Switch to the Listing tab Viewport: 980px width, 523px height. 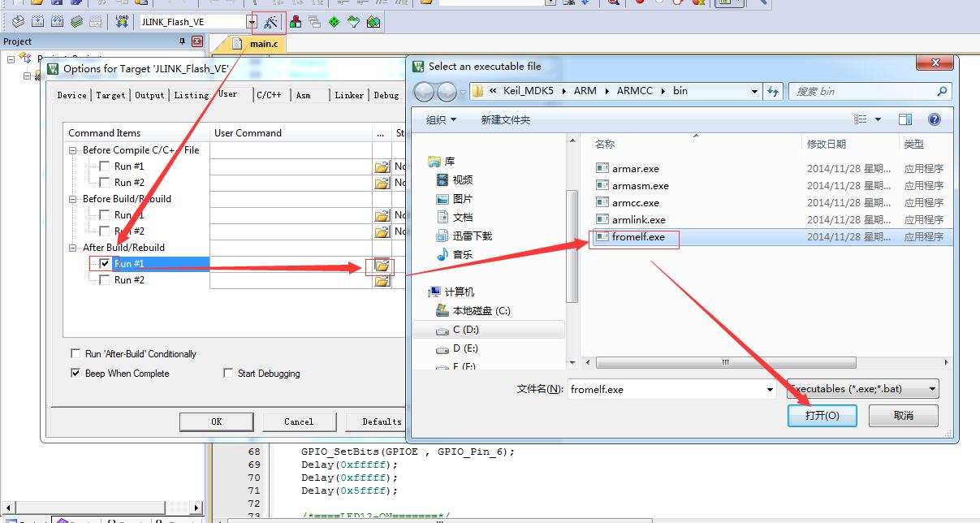(192, 96)
